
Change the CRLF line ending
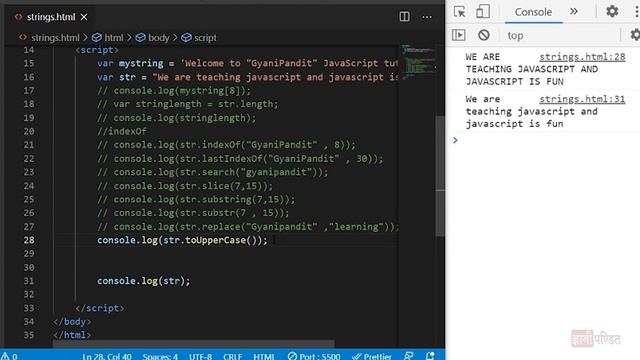click(233, 356)
